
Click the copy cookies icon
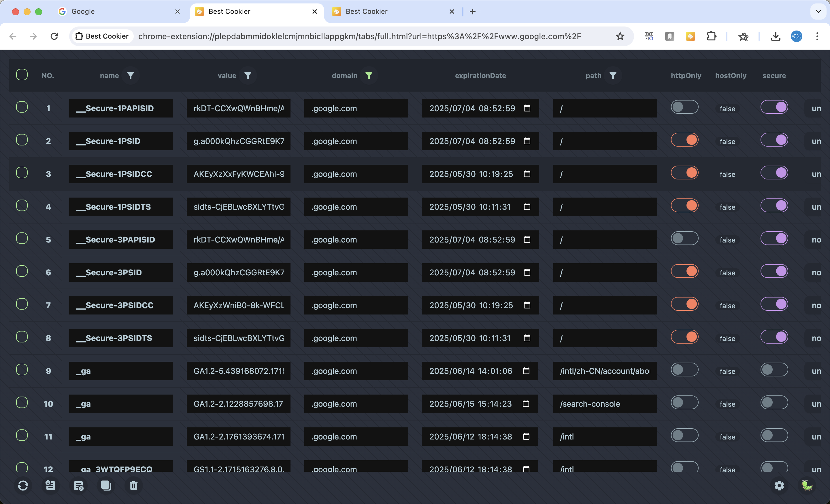point(106,486)
